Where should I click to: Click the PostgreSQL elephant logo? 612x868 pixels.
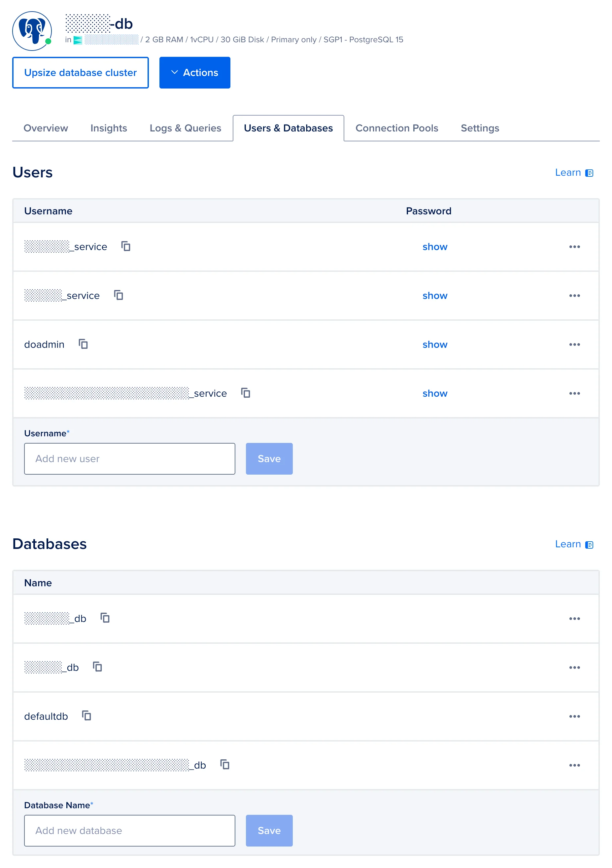coord(32,31)
